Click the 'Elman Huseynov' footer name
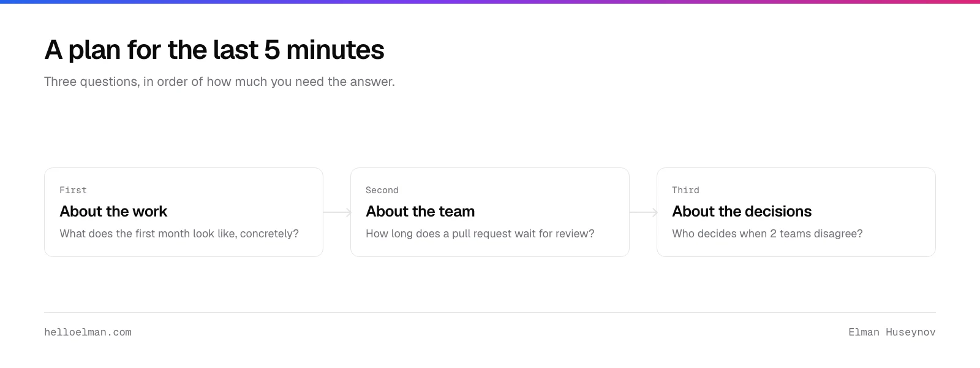The width and height of the screenshot is (980, 368). click(x=892, y=332)
